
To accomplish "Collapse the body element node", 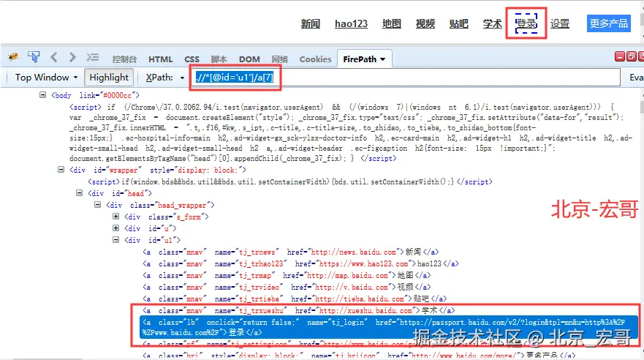I will coord(42,95).
